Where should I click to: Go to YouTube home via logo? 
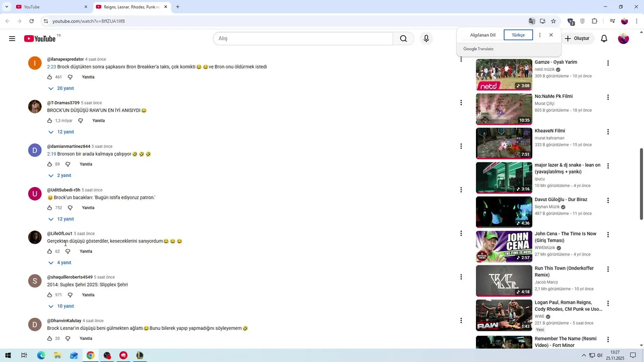tap(40, 39)
